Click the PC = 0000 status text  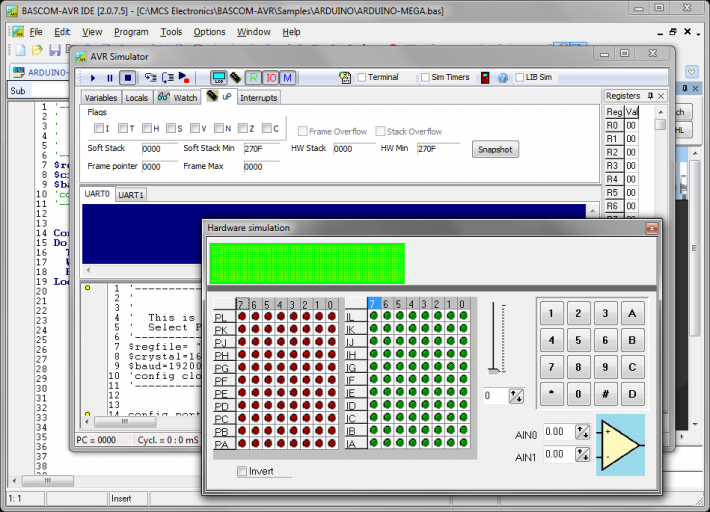96,440
